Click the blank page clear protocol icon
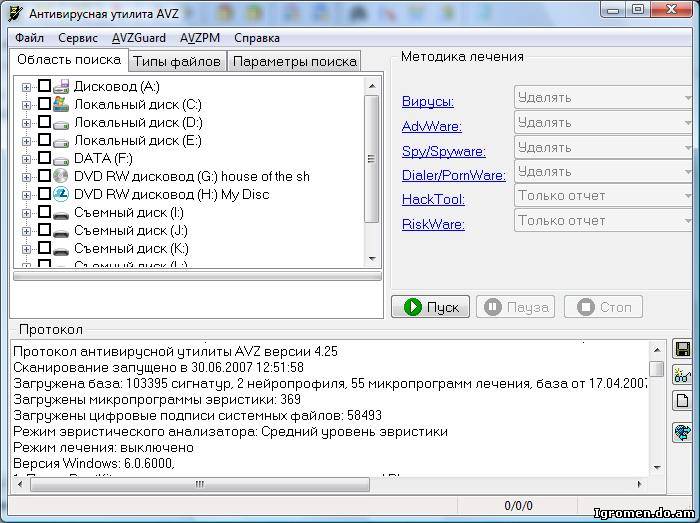This screenshot has width=700, height=523. 683,401
